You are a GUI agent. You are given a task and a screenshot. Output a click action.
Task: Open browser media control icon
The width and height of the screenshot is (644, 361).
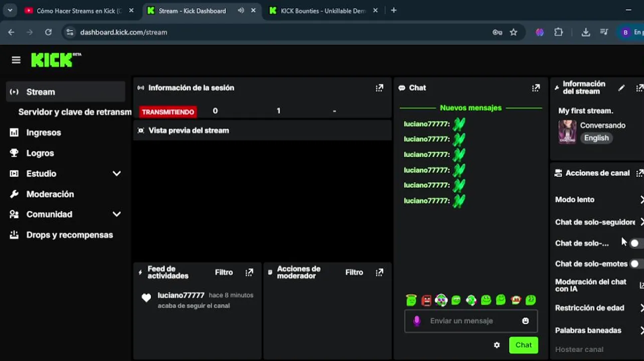(604, 32)
